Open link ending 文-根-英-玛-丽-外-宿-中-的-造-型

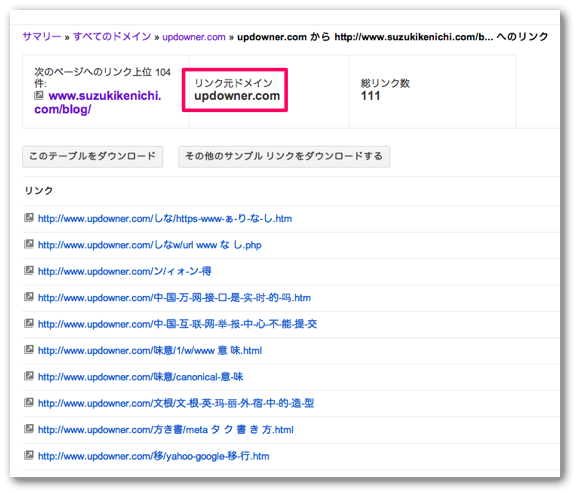point(176,403)
